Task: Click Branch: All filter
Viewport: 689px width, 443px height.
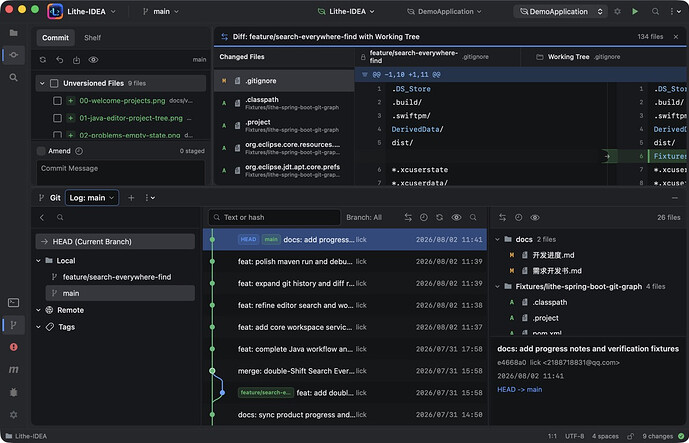Action: coord(364,217)
